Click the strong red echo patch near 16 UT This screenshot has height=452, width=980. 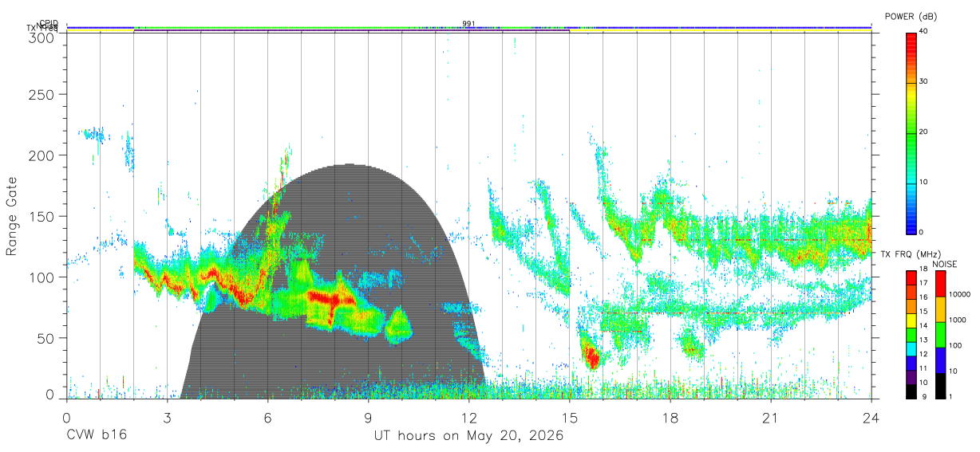591,354
